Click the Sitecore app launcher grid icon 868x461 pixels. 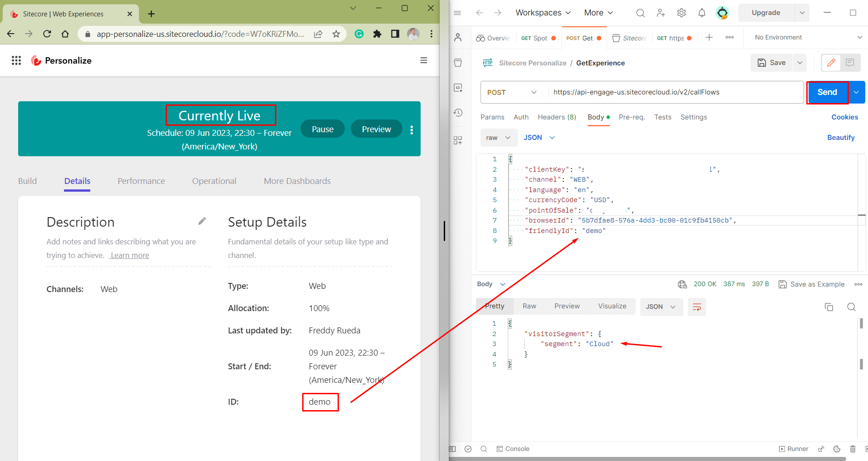pyautogui.click(x=16, y=60)
